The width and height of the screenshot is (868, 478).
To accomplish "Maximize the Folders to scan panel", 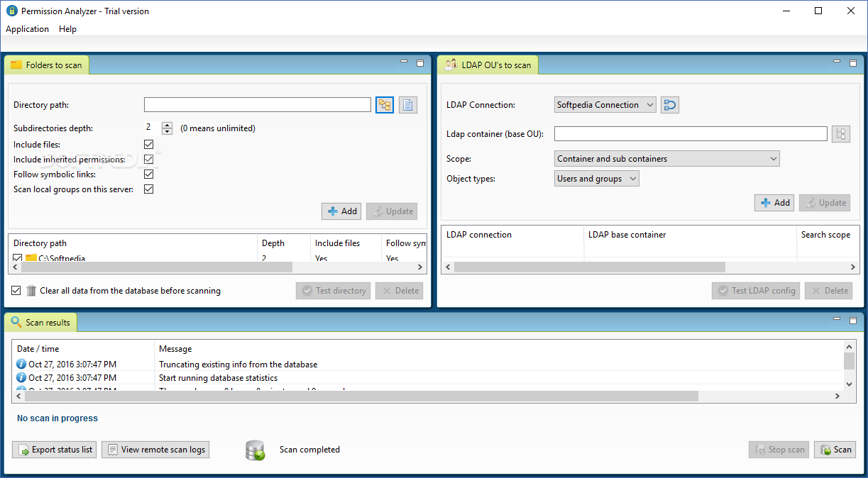I will (420, 63).
